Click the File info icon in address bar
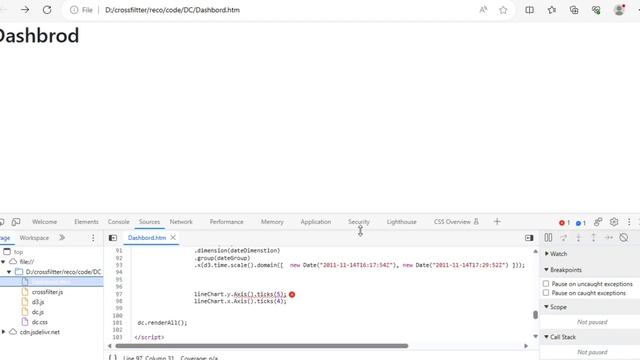Image resolution: width=640 pixels, height=360 pixels. [x=74, y=10]
